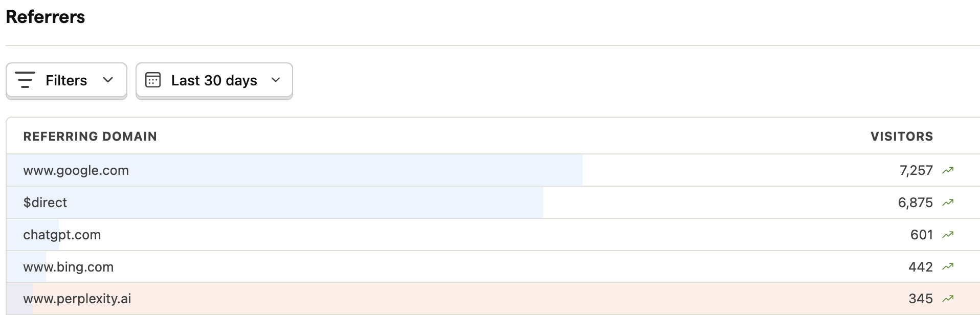This screenshot has width=980, height=315.
Task: Click the Referrers page heading
Action: 45,16
